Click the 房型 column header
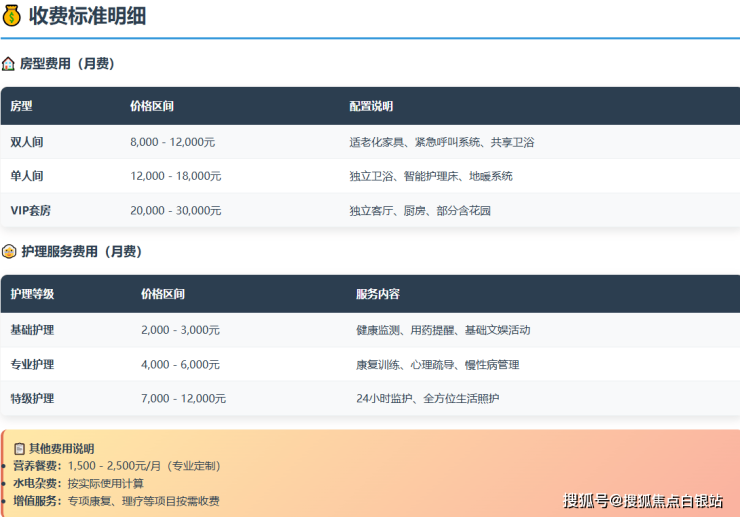Screen dimensions: 740x517 coord(21,106)
